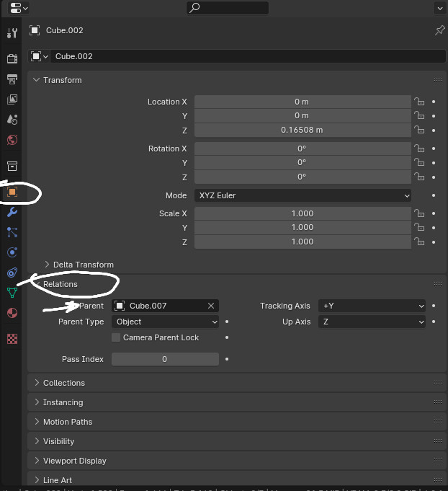This screenshot has width=448, height=491.
Task: Toggle the Location X lock
Action: pos(419,102)
